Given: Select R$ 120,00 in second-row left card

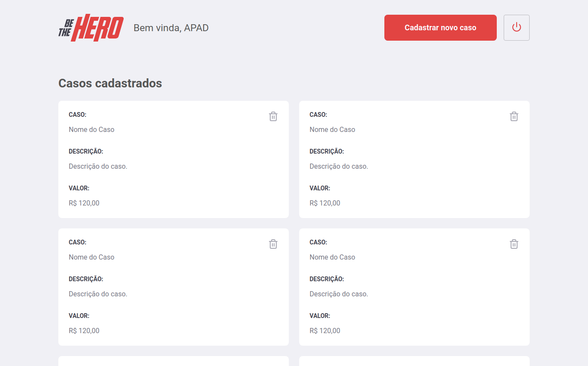Looking at the screenshot, I should click(84, 331).
